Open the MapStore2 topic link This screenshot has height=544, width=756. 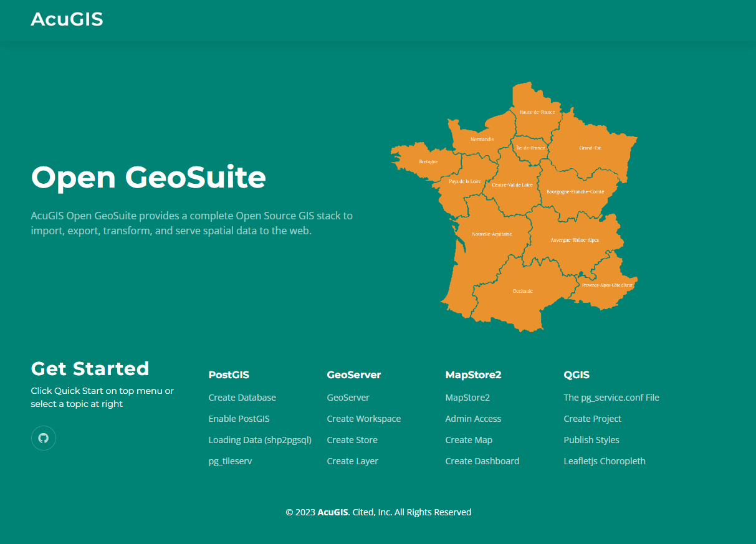click(x=467, y=398)
